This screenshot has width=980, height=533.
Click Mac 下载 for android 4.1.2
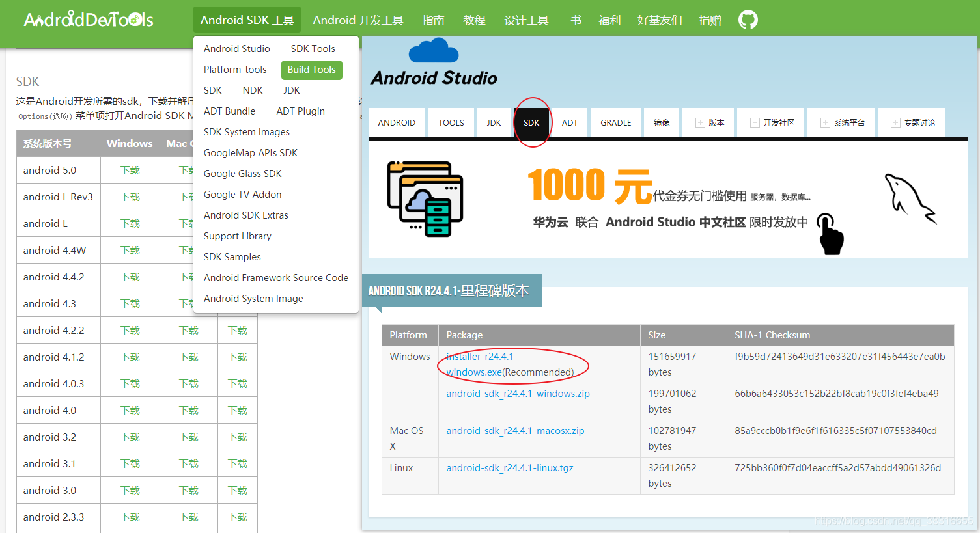(x=189, y=357)
